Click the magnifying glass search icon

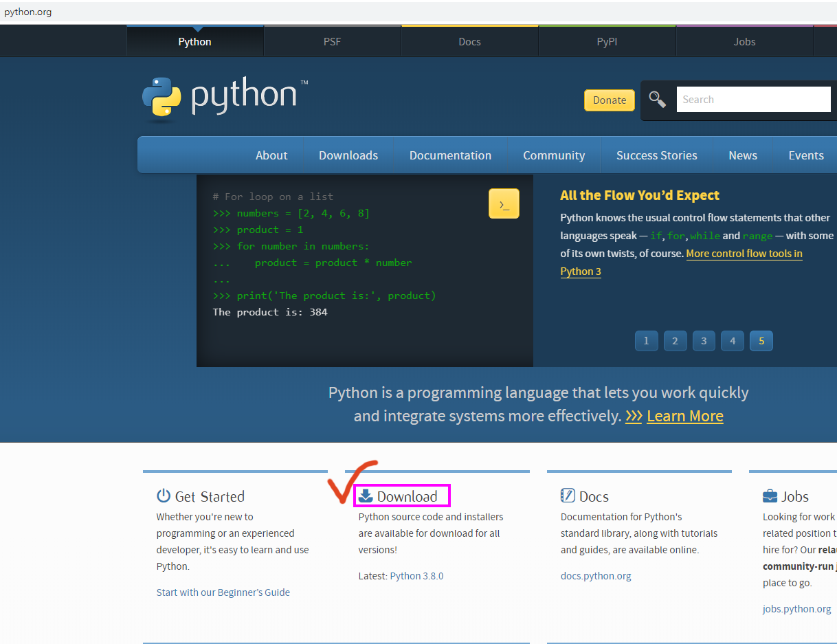(x=658, y=100)
